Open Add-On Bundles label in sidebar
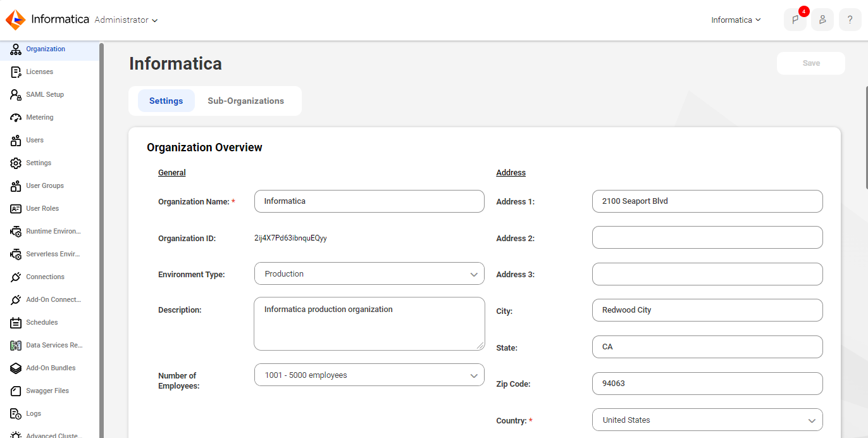Image resolution: width=868 pixels, height=438 pixels. [x=51, y=368]
